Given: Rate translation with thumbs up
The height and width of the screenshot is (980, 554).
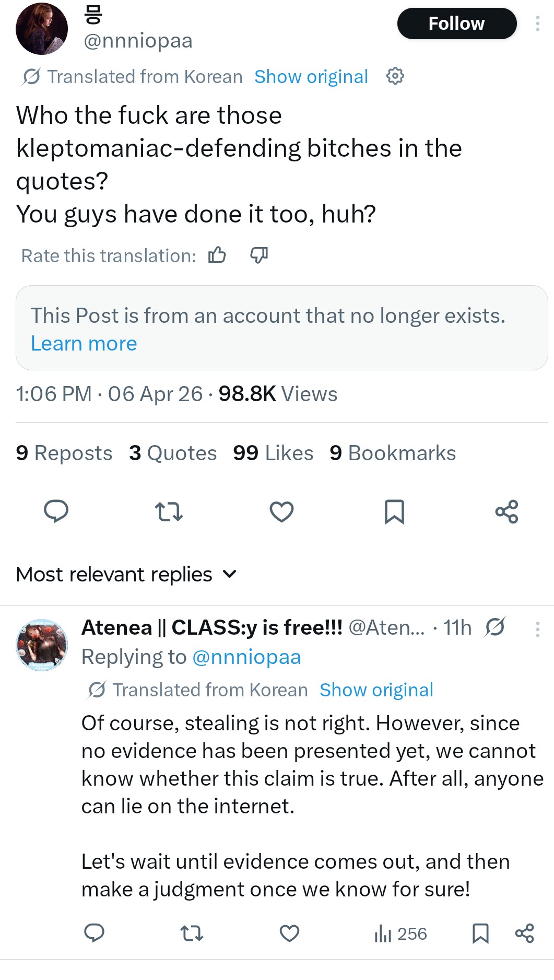Looking at the screenshot, I should tap(217, 255).
